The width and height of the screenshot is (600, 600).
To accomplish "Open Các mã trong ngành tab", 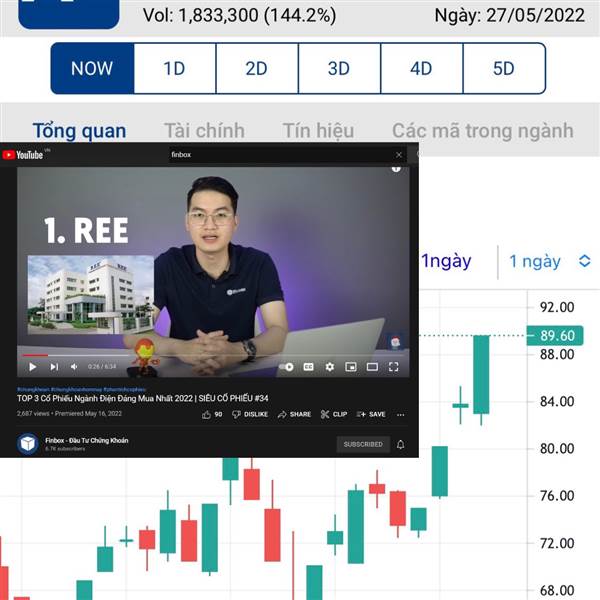I will [483, 131].
